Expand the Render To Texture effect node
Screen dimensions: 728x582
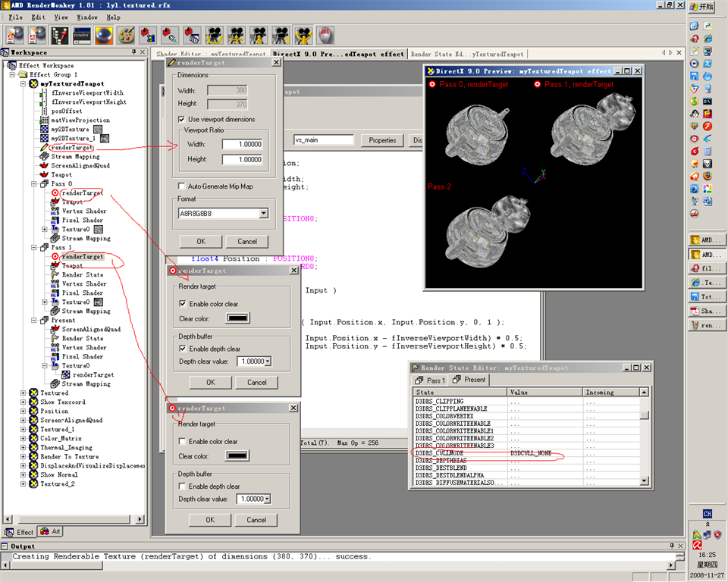click(x=23, y=457)
